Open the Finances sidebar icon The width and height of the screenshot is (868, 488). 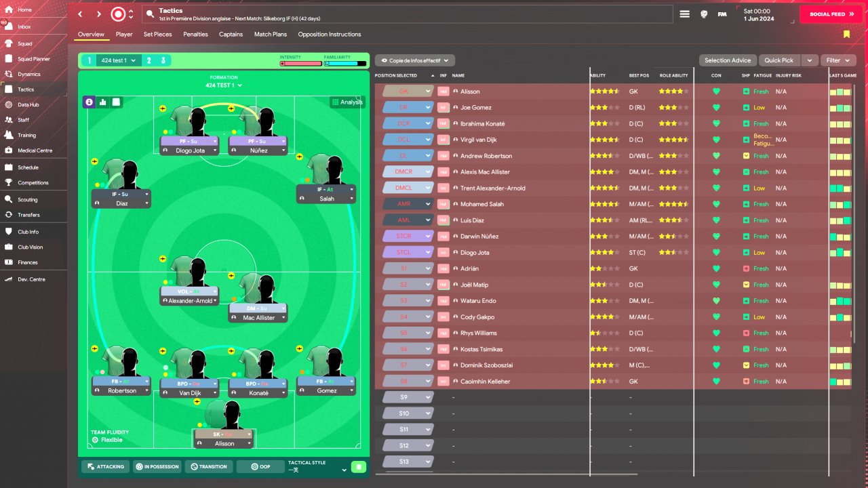tap(9, 262)
